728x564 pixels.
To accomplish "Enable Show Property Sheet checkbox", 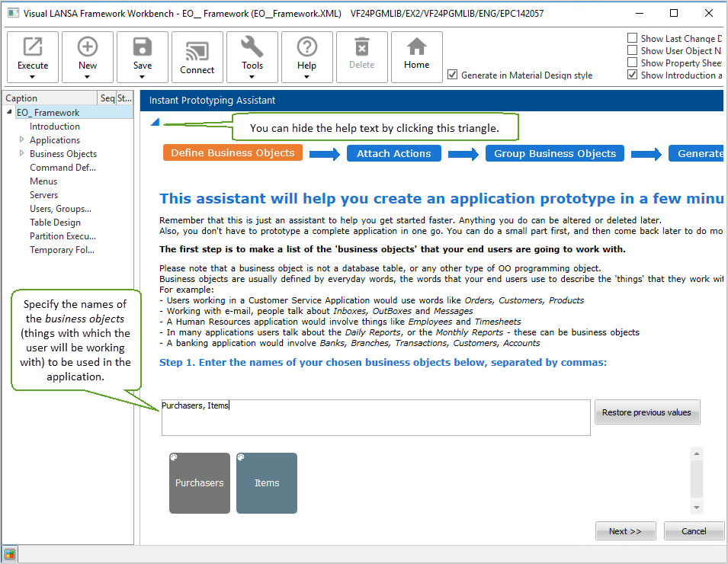I will coord(632,62).
